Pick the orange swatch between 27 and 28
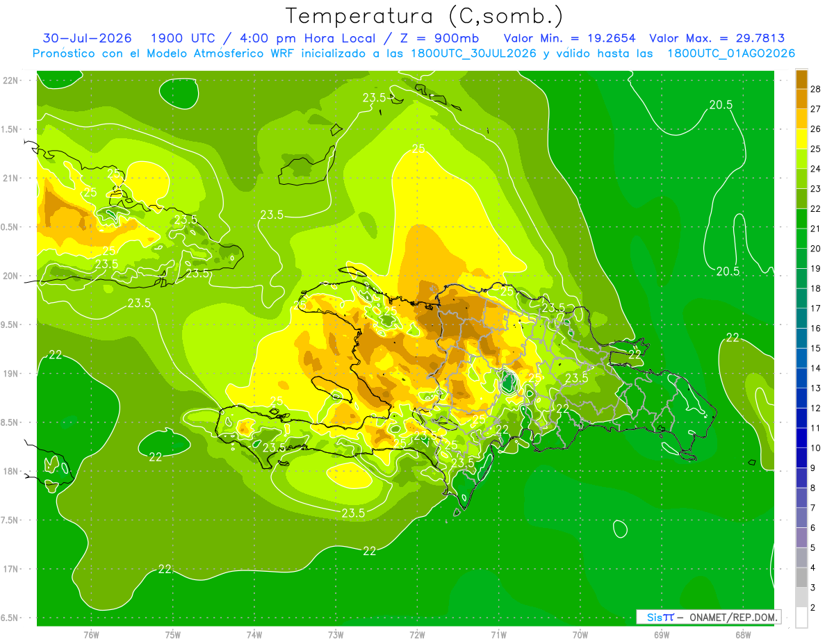The width and height of the screenshot is (834, 644). point(801,99)
